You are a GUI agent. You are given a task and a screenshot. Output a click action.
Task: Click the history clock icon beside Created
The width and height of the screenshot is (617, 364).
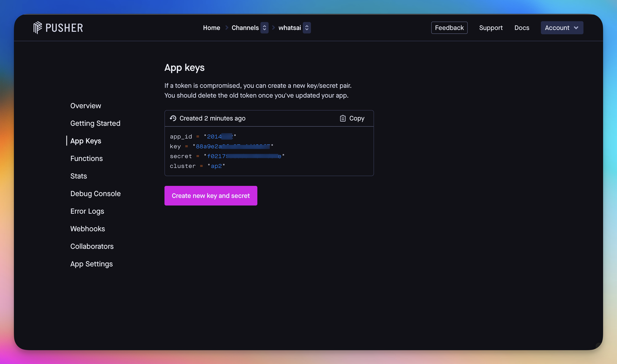pos(173,118)
